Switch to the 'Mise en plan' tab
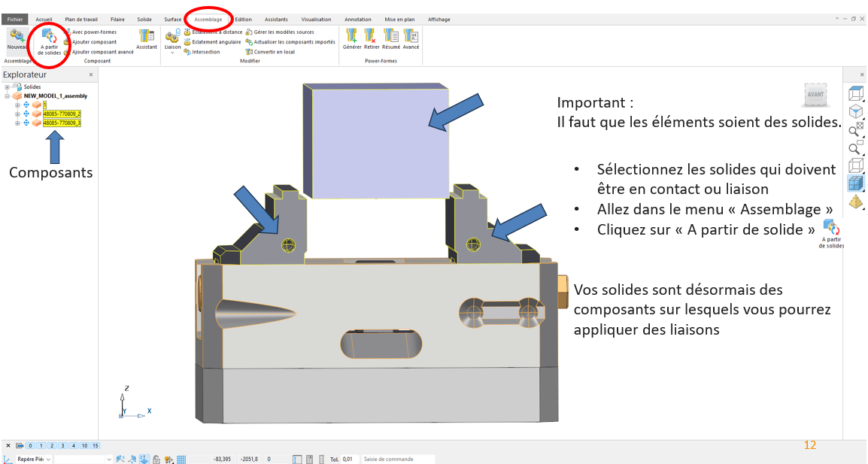This screenshot has width=868, height=464. pos(399,20)
